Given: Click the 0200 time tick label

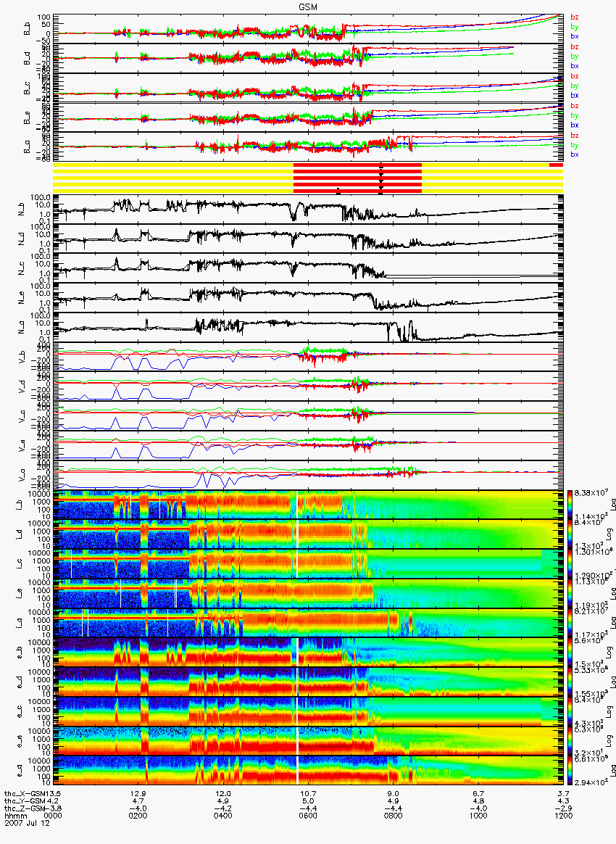Looking at the screenshot, I should tap(138, 816).
